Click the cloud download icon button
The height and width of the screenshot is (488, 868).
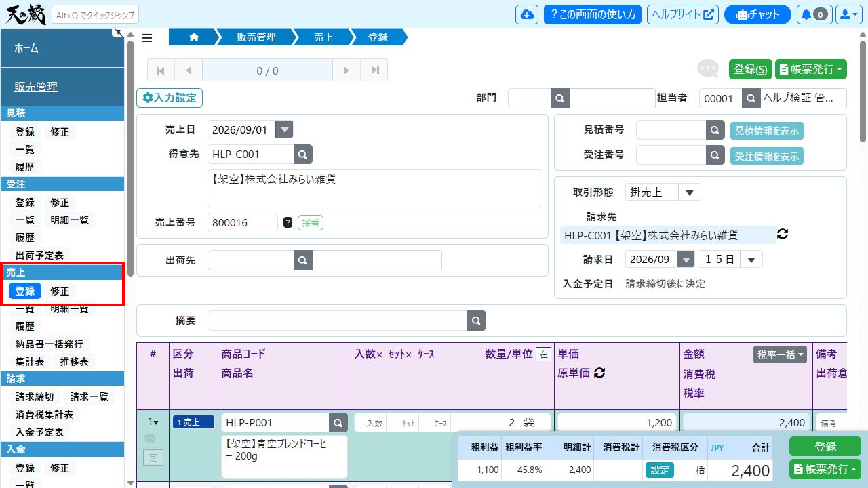point(527,14)
